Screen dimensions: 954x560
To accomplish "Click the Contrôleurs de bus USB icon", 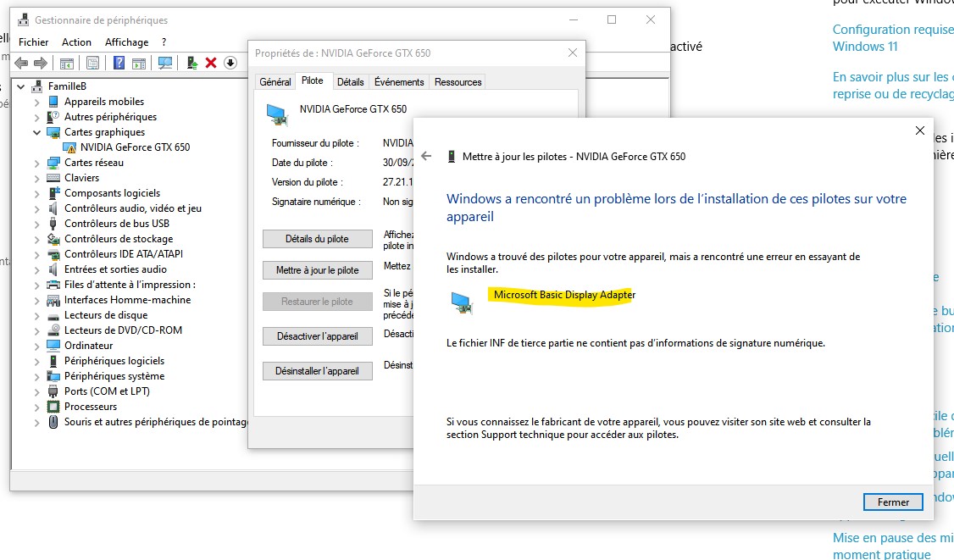I will pyautogui.click(x=53, y=224).
